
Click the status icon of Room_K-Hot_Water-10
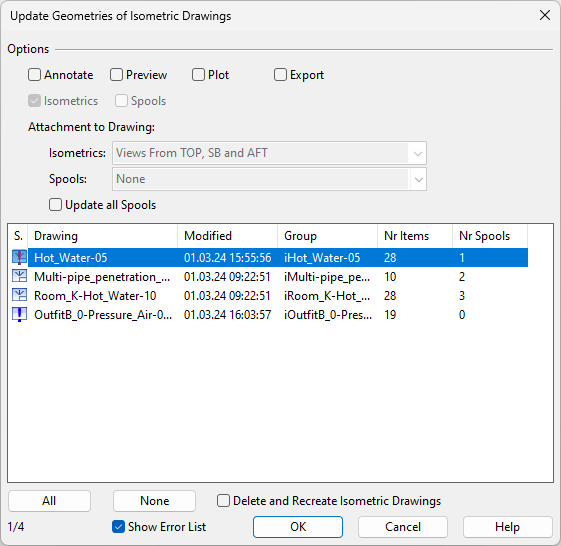pyautogui.click(x=19, y=296)
